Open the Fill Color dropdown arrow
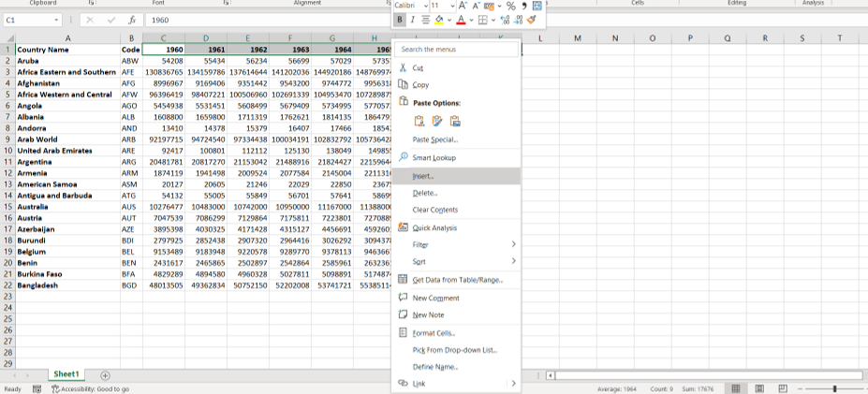The image size is (868, 394). 449,20
